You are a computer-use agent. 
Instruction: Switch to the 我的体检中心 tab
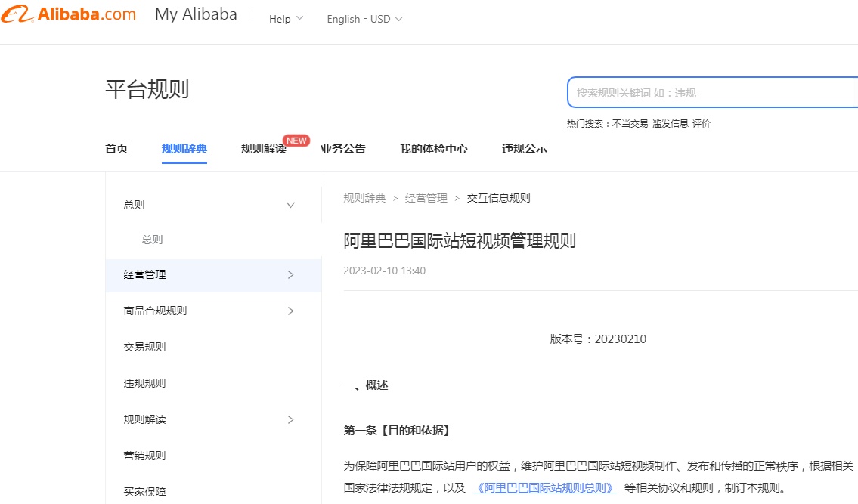coord(433,148)
